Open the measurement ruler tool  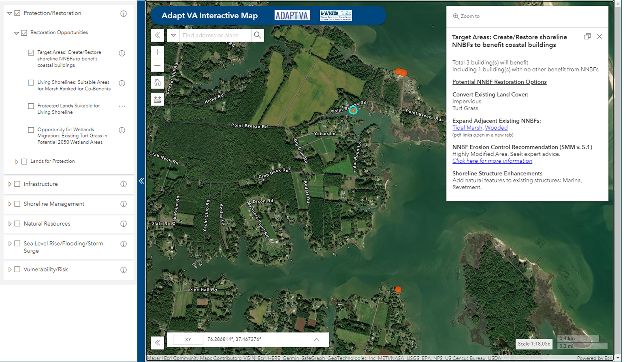[x=157, y=99]
